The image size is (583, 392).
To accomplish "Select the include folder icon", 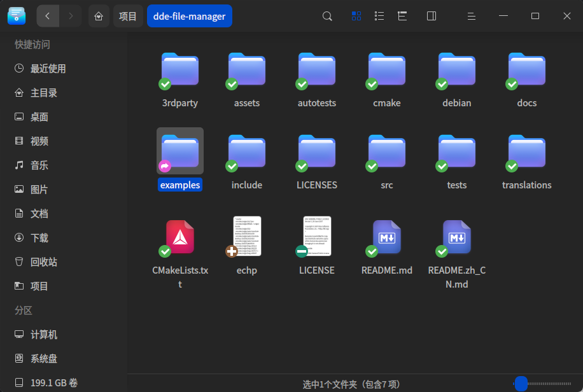I will coord(246,151).
